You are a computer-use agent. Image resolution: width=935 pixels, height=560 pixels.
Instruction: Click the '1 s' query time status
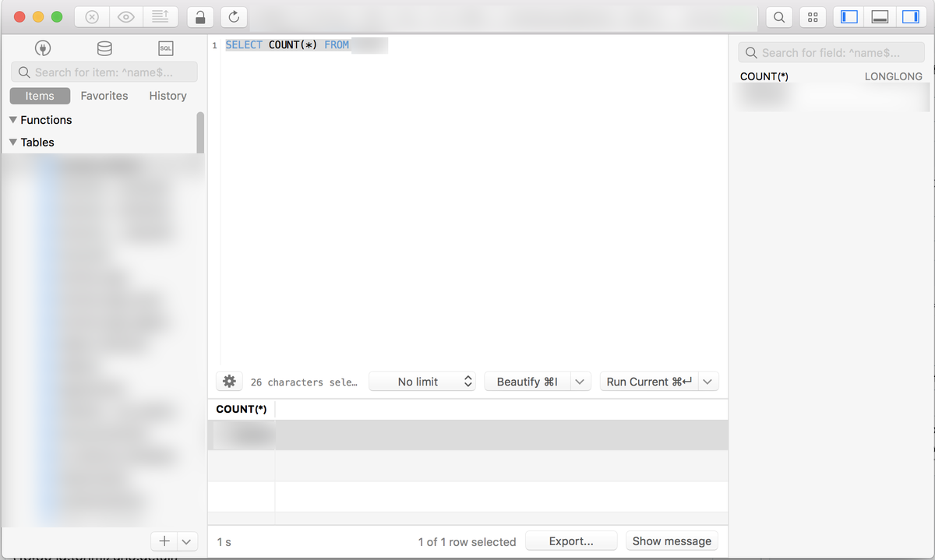pyautogui.click(x=224, y=541)
